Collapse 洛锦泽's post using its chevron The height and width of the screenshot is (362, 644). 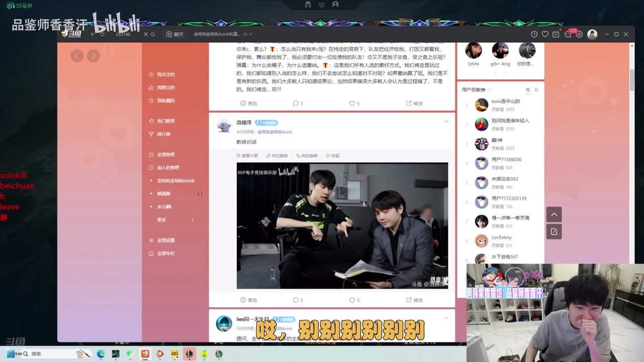pyautogui.click(x=446, y=122)
